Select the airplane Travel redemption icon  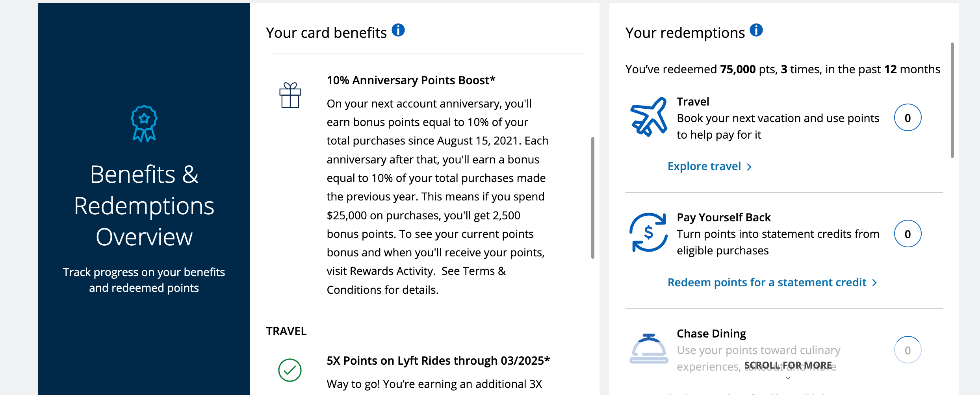point(648,117)
